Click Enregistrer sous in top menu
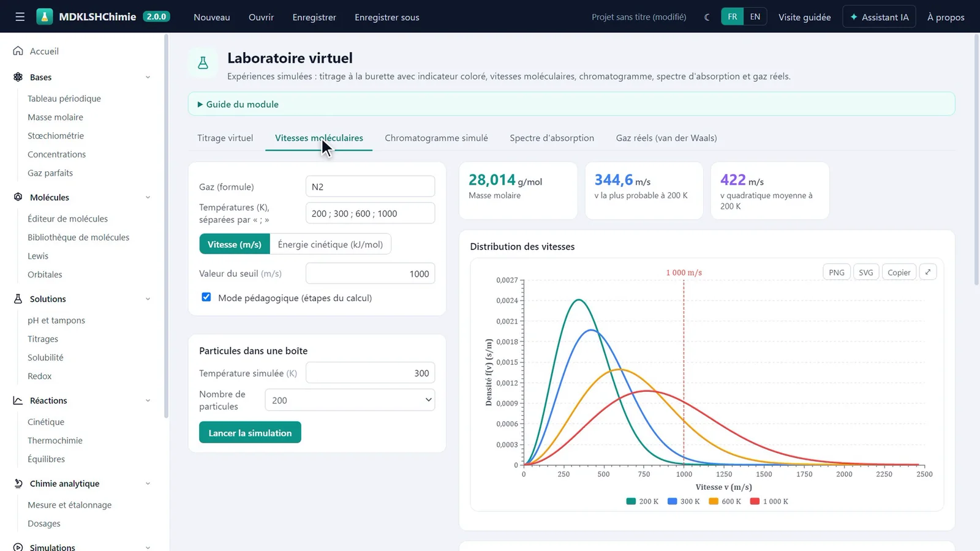The width and height of the screenshot is (980, 551). click(387, 17)
